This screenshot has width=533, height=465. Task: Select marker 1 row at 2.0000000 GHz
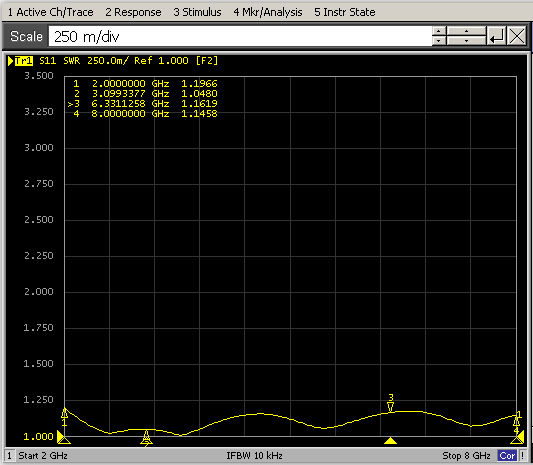[x=145, y=84]
